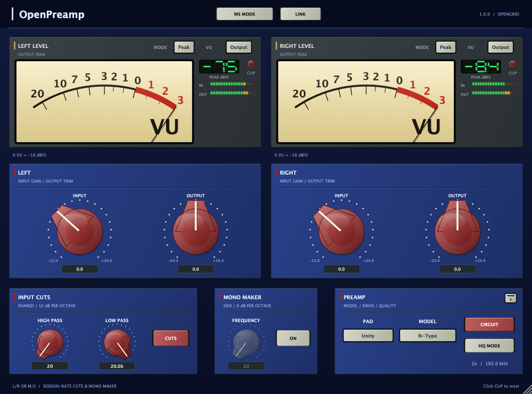Click the left IN level LED meter
The image size is (532, 394).
point(233,84)
